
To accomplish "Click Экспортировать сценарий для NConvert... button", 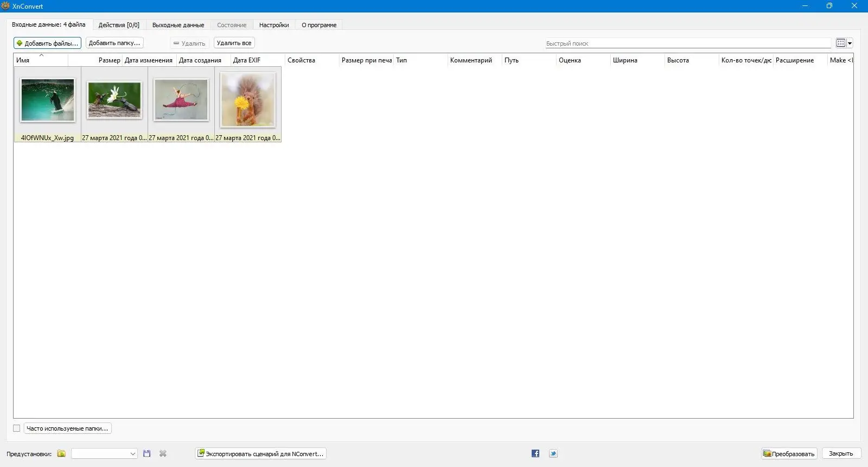I will (260, 453).
